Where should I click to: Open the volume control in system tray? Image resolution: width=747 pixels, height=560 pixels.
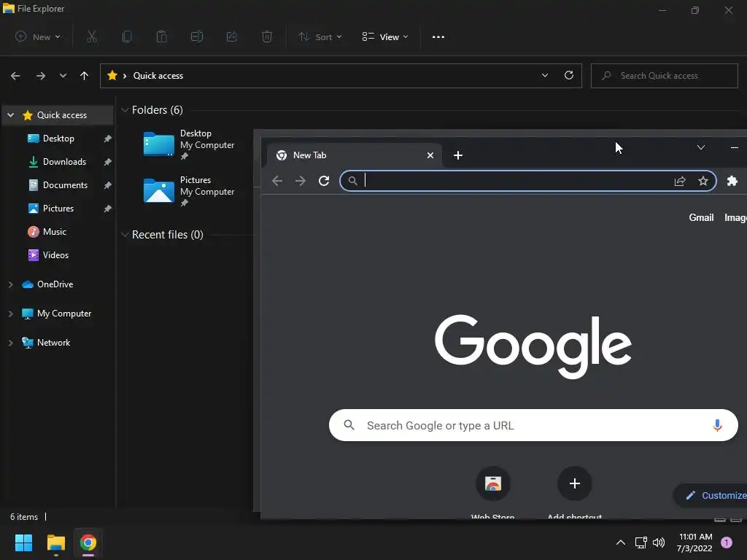[x=659, y=542]
